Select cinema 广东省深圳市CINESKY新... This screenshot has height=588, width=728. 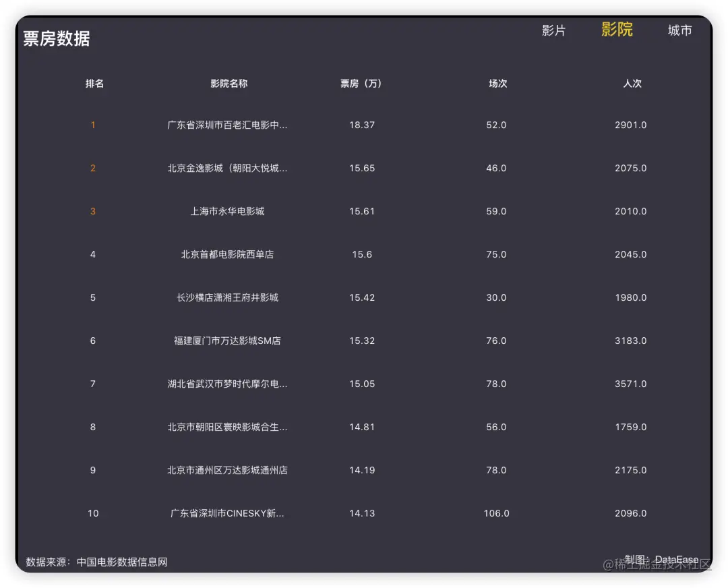[227, 514]
